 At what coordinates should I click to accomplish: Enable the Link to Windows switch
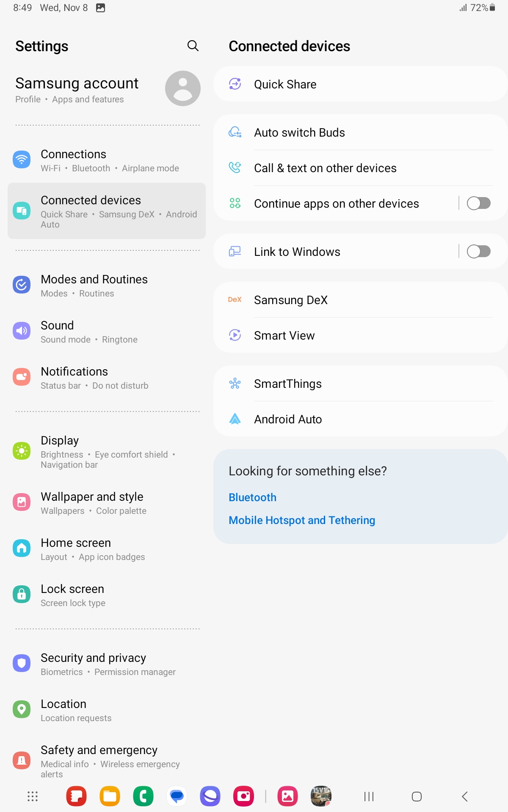pyautogui.click(x=479, y=252)
